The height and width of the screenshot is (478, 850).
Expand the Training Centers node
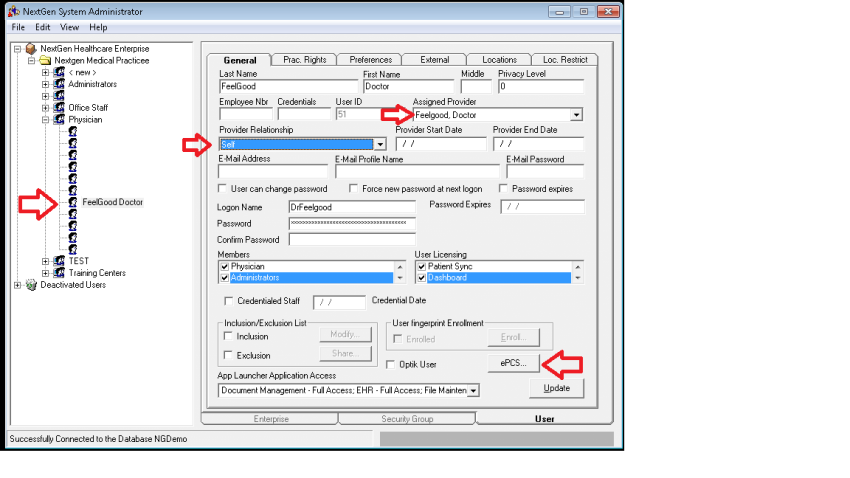click(46, 273)
